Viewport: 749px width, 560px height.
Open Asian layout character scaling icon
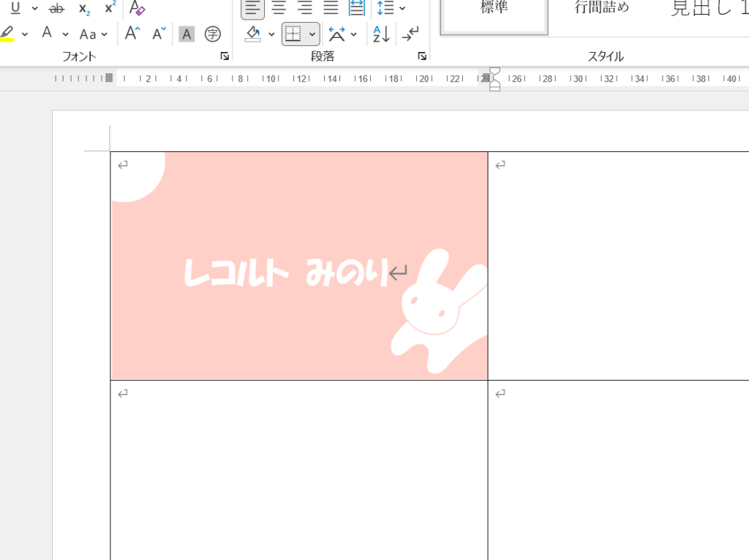click(x=336, y=34)
